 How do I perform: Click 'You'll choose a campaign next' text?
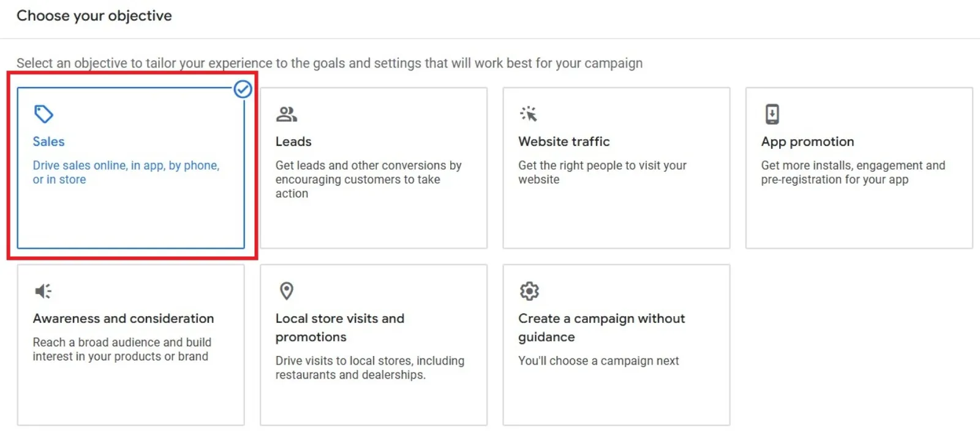(x=598, y=361)
